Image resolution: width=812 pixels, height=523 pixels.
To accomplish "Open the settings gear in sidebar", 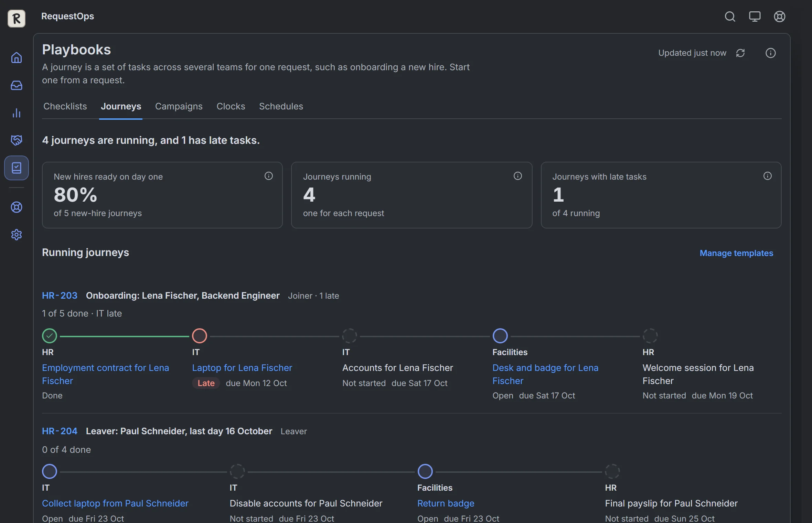I will tap(17, 235).
